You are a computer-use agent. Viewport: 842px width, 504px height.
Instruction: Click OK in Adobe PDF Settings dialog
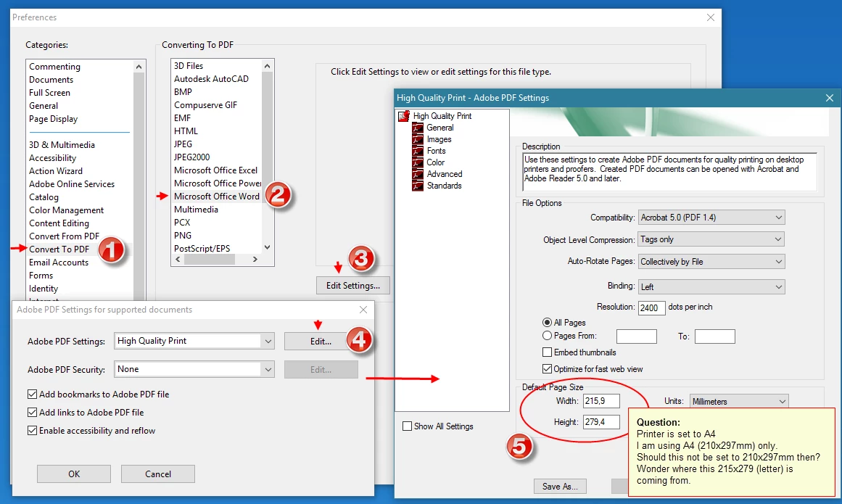[73, 474]
